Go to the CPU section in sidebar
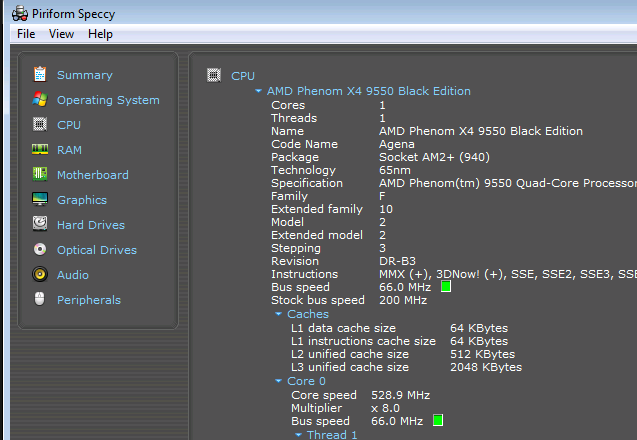The width and height of the screenshot is (637, 440). click(x=69, y=125)
